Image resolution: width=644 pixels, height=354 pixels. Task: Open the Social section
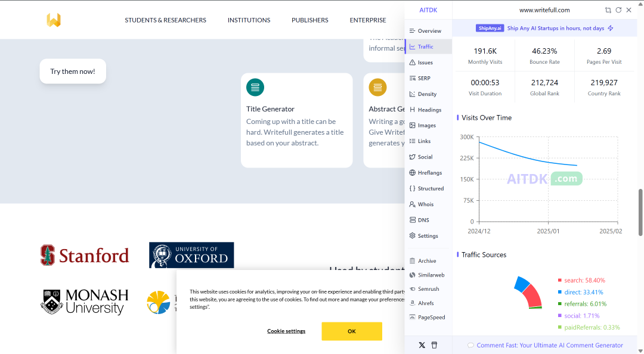point(428,157)
